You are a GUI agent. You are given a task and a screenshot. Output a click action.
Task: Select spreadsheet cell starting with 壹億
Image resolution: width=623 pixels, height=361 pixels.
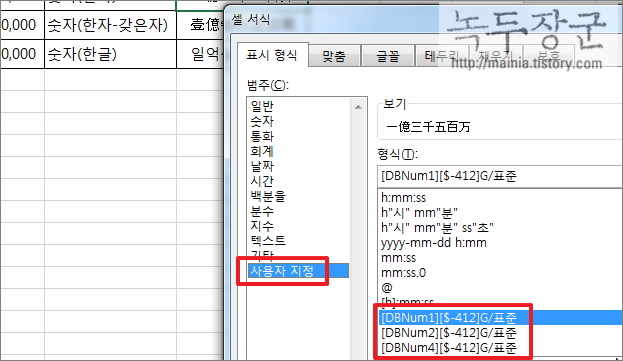tap(200, 25)
